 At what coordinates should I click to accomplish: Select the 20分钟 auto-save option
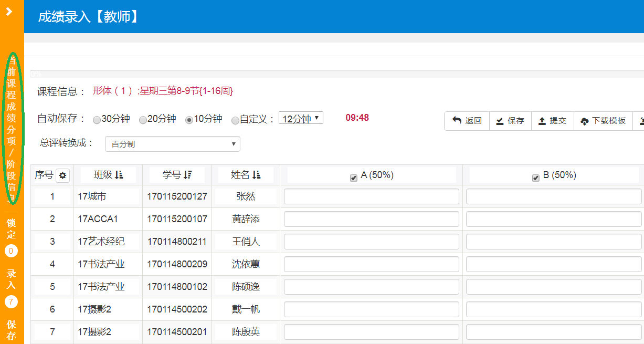(143, 120)
